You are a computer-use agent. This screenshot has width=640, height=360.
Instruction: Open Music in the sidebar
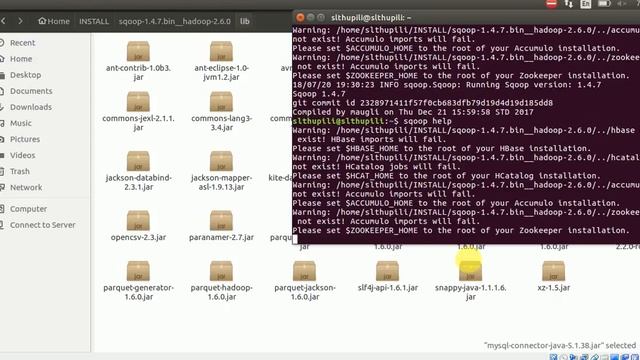20,123
